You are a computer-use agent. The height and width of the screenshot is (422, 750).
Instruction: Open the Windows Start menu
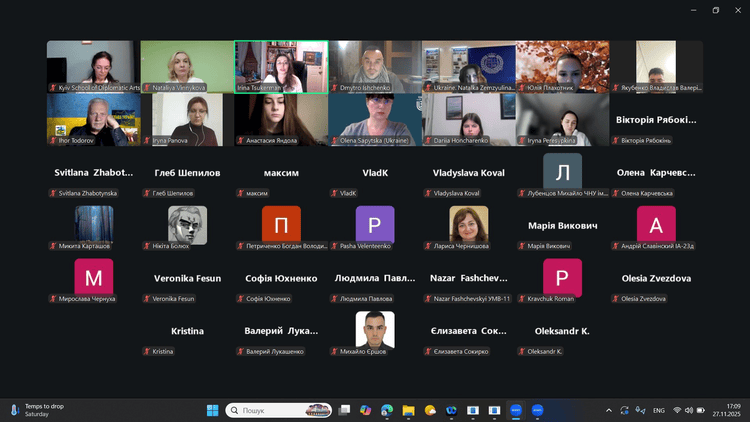[x=212, y=410]
